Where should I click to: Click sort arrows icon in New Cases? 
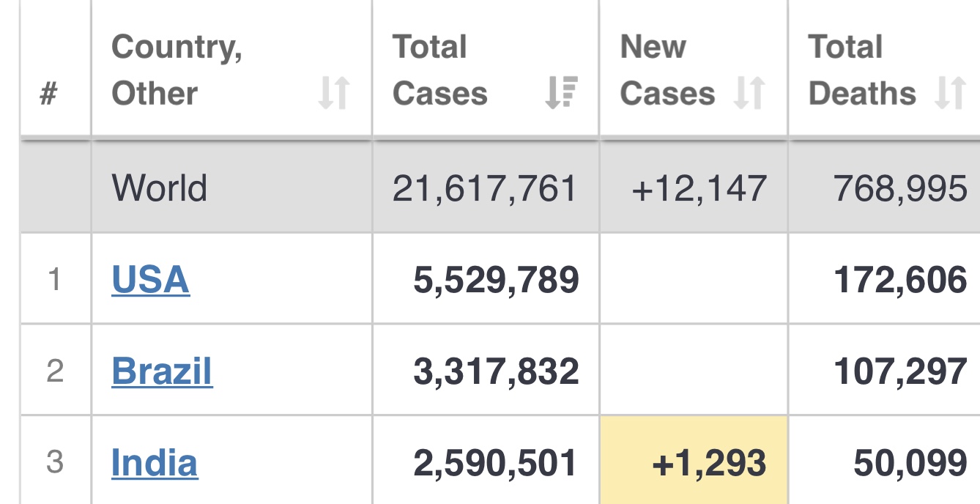(x=749, y=94)
